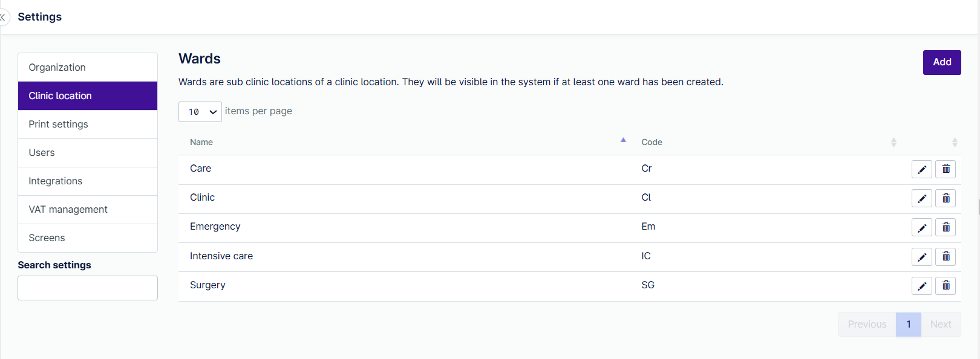Edit the Clinic ward entry

coord(921,198)
